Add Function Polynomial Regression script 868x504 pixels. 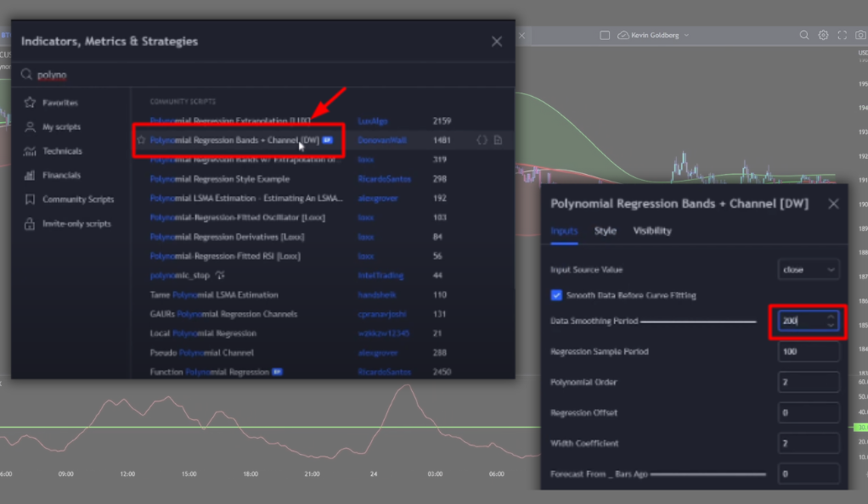pos(210,372)
